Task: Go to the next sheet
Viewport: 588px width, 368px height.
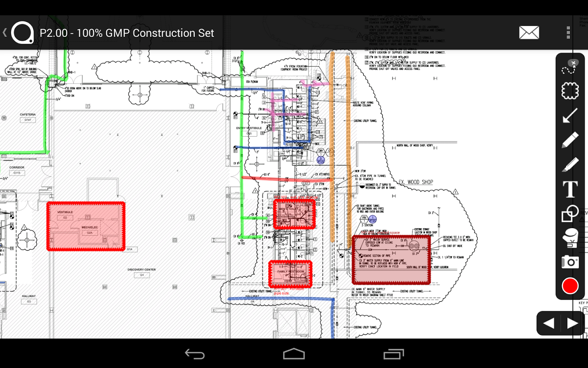Action: coord(572,323)
